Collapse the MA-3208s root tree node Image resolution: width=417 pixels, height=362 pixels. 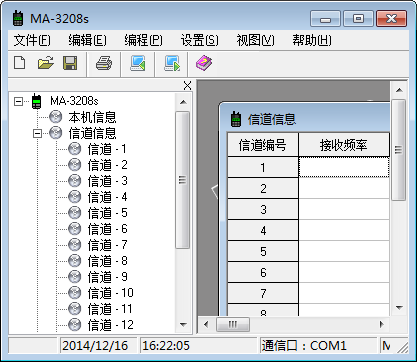[19, 101]
